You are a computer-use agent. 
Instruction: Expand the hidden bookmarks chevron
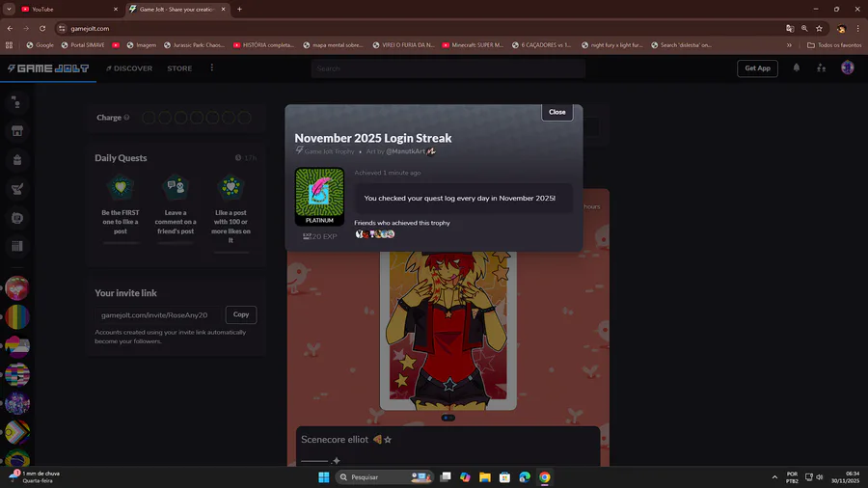[x=789, y=44]
